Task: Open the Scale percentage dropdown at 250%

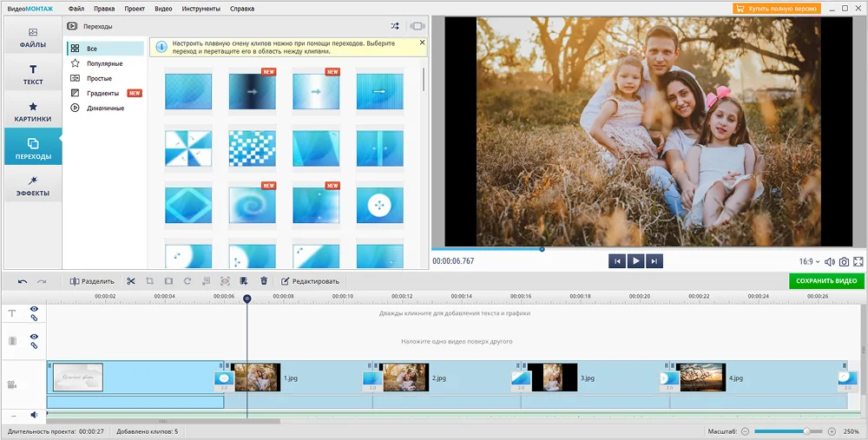Action: point(852,431)
